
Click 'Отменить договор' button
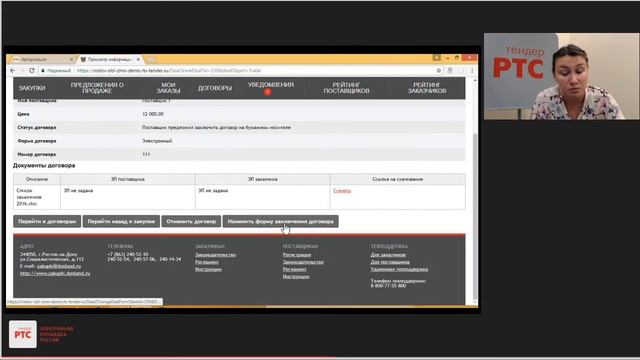[x=191, y=222]
